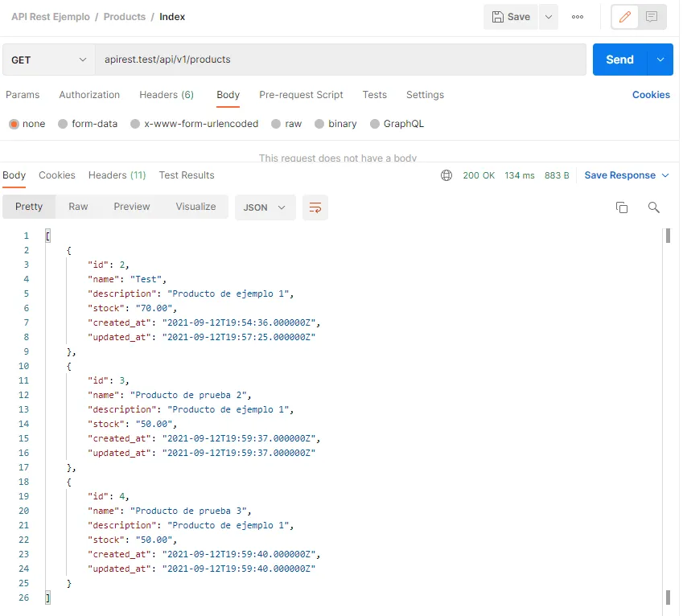Click the 134 ms response time

pos(519,175)
